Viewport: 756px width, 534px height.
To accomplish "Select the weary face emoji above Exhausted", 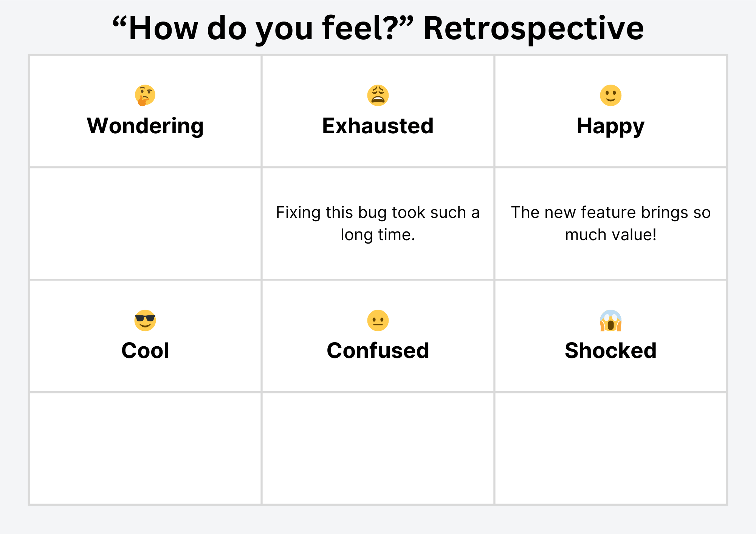I will [x=378, y=95].
